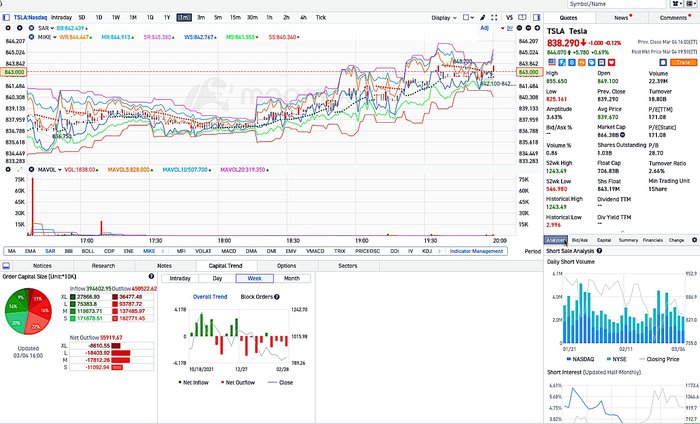Click the Symbol/Name search field
This screenshot has width=700, height=424.
(x=617, y=4)
